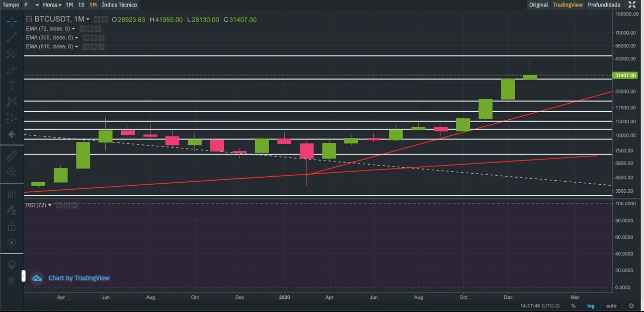Collapse the BTCUSDT legend box
Image resolution: width=644 pixels, height=312 pixels.
point(29,20)
